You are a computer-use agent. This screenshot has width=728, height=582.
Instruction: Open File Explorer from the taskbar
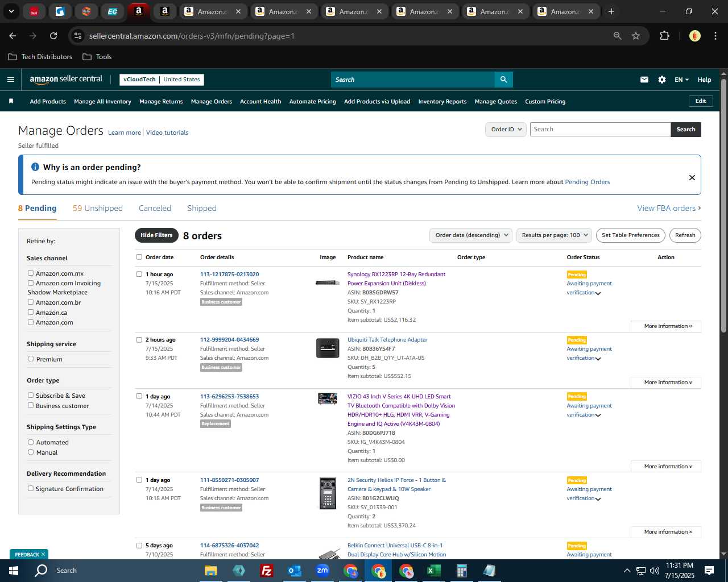point(211,571)
